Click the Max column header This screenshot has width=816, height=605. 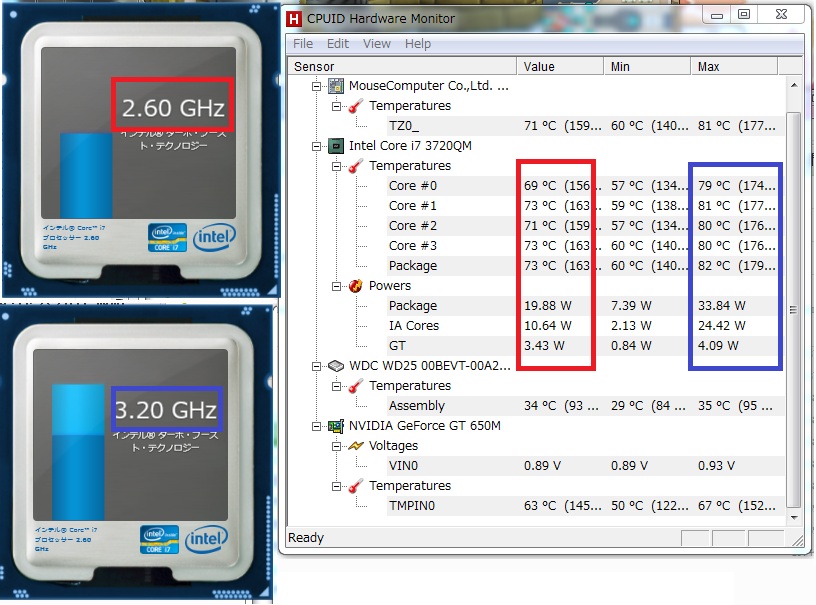click(x=734, y=67)
